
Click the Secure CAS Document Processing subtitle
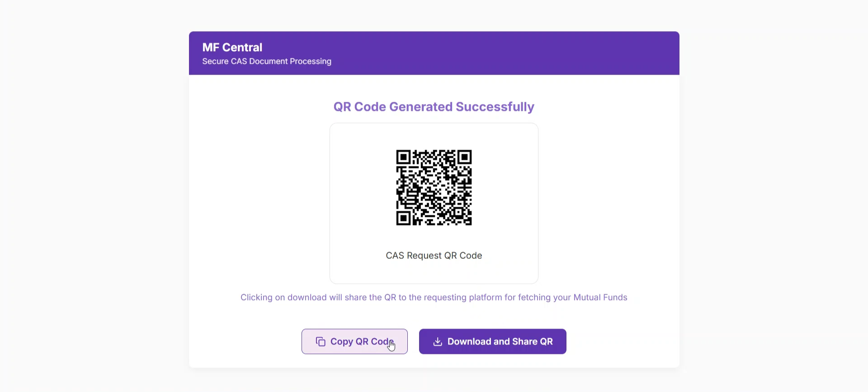tap(267, 61)
